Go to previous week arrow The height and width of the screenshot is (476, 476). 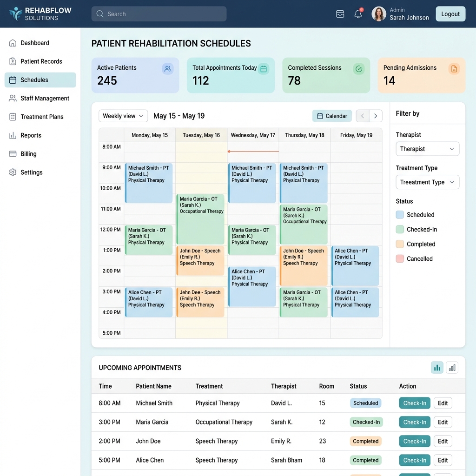point(363,116)
